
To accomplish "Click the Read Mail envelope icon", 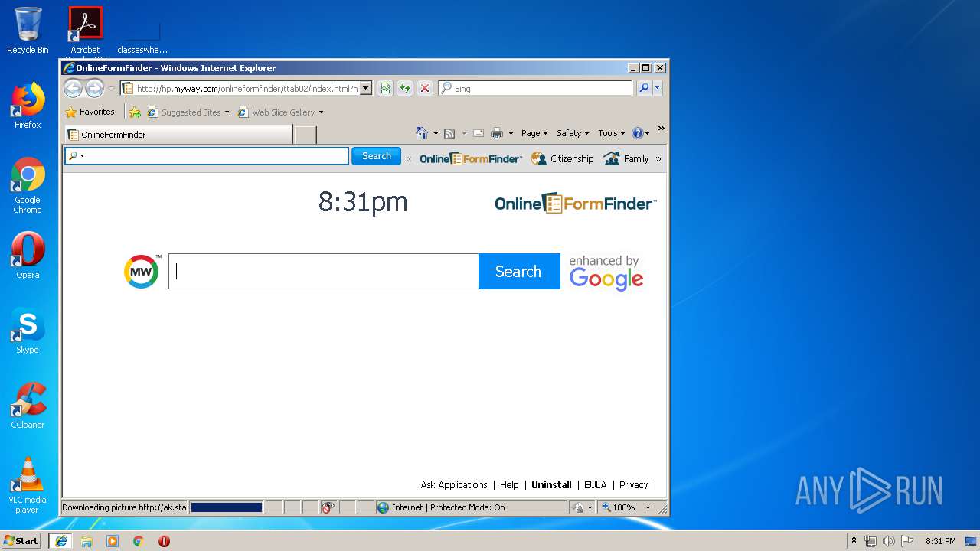I will (479, 133).
